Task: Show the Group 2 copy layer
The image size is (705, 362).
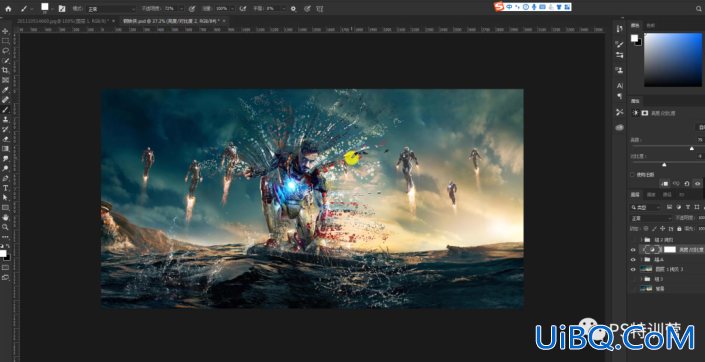Action: (633, 240)
